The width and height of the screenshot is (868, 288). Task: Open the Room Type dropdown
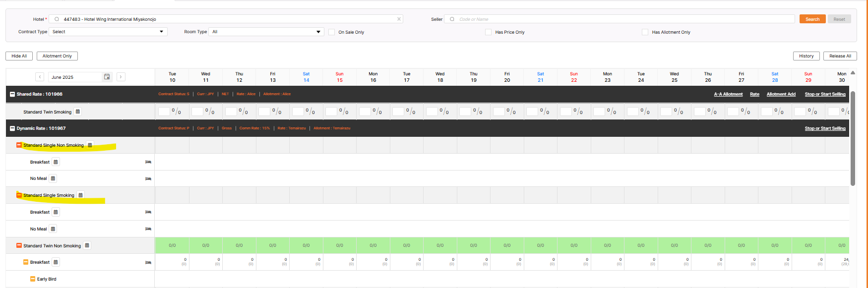(266, 32)
